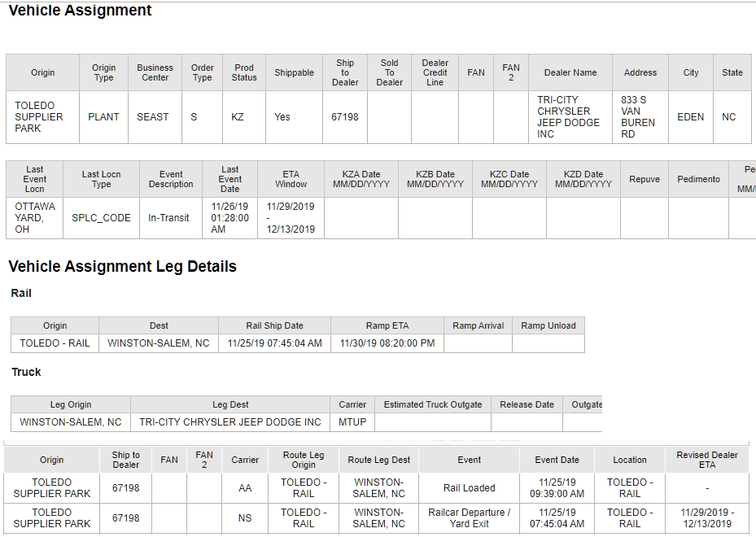Screen dimensions: 756x537
Task: Click '67198' in the Vehicle Assignment table
Action: pyautogui.click(x=345, y=116)
